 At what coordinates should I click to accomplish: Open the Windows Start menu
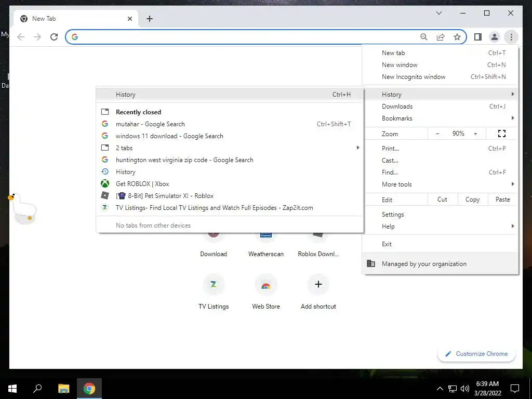pyautogui.click(x=12, y=389)
